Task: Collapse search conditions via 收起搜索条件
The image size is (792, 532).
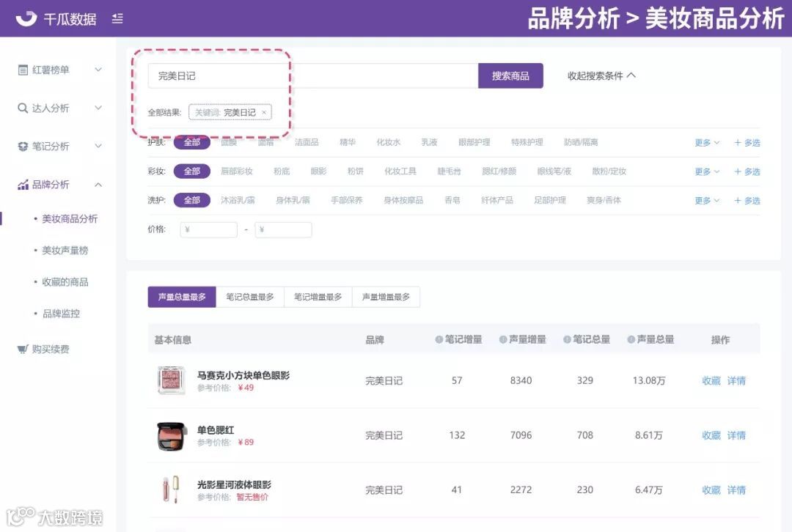Action: click(x=601, y=75)
